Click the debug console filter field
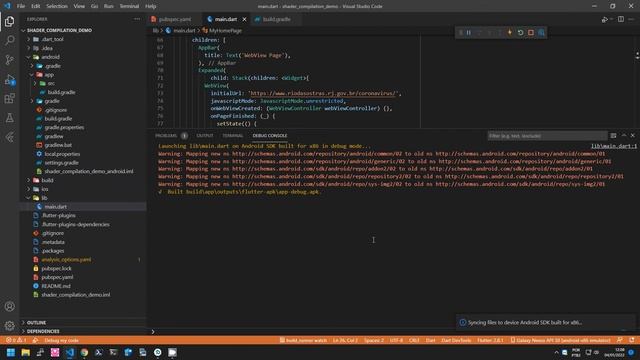The height and width of the screenshot is (360, 640). coord(547,136)
